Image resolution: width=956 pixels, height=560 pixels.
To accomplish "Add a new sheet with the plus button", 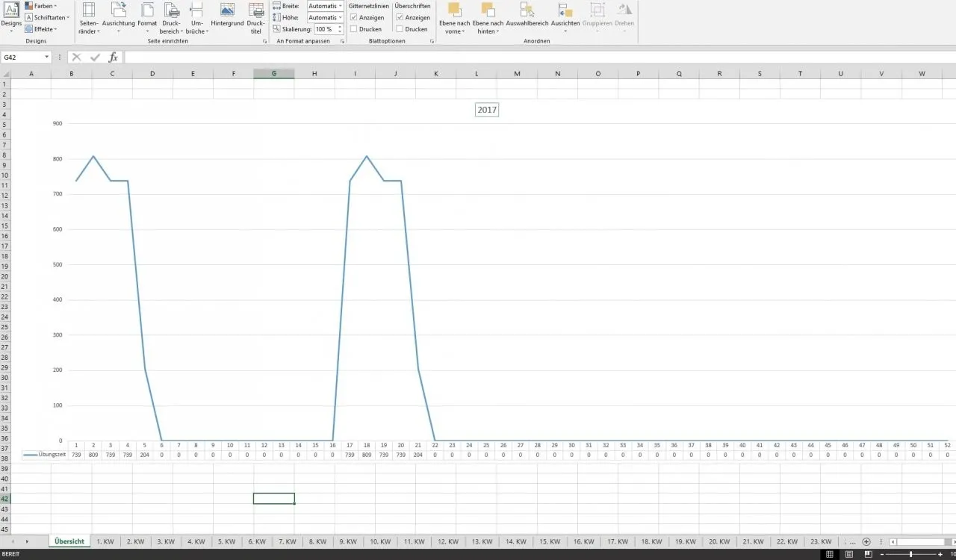I will click(866, 541).
